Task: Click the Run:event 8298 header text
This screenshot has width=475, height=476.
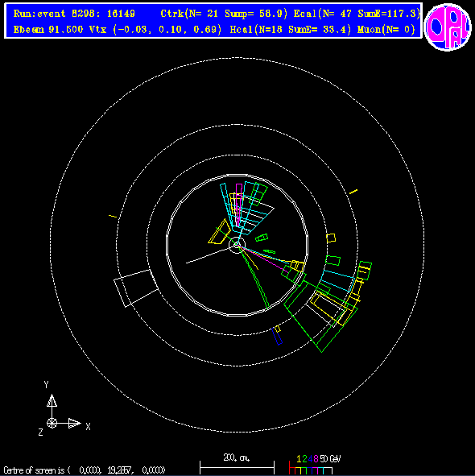Action: 74,14
